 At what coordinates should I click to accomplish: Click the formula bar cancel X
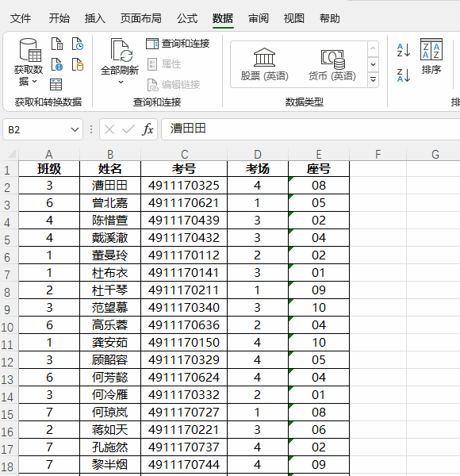tap(109, 129)
